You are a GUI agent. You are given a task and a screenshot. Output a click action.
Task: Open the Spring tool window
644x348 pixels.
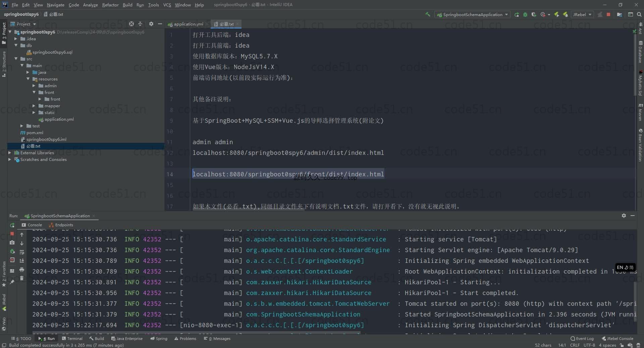[x=159, y=339]
